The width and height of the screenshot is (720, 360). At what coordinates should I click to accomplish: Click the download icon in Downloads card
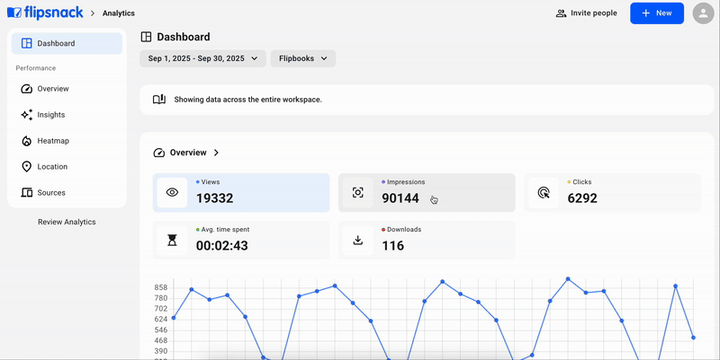coord(358,240)
